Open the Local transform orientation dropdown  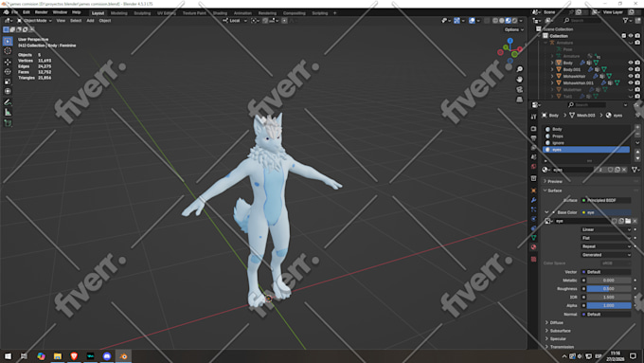(236, 21)
